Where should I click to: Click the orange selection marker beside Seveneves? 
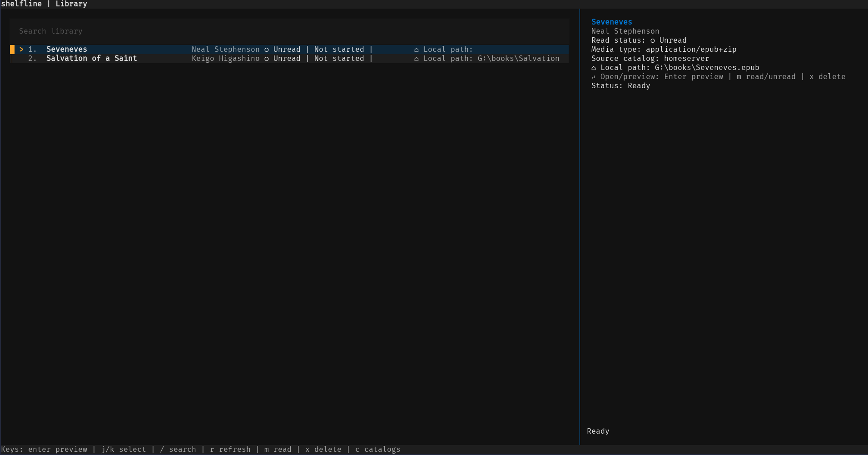coord(12,49)
